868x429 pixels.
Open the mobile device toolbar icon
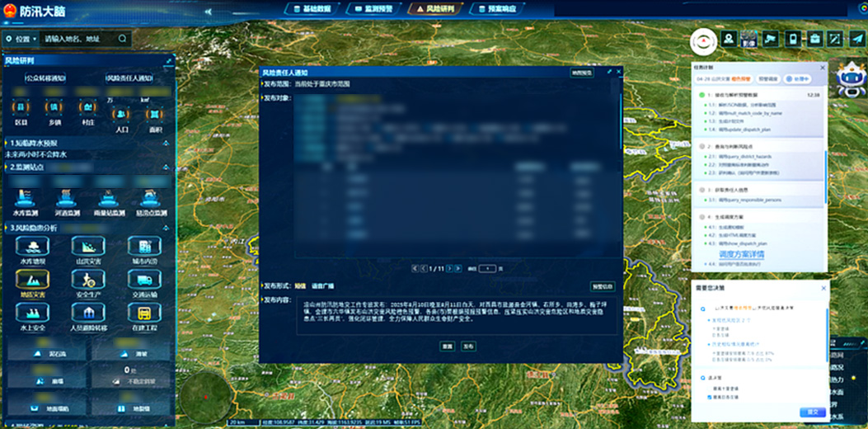(793, 38)
